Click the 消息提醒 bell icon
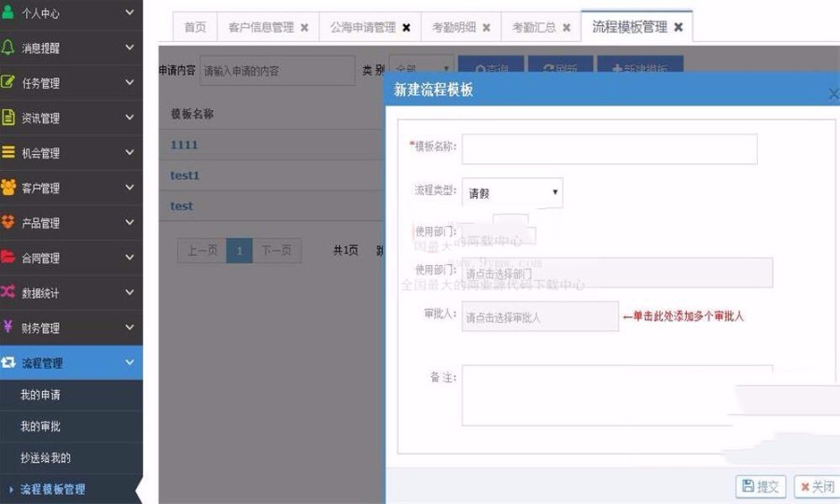 tap(8, 48)
